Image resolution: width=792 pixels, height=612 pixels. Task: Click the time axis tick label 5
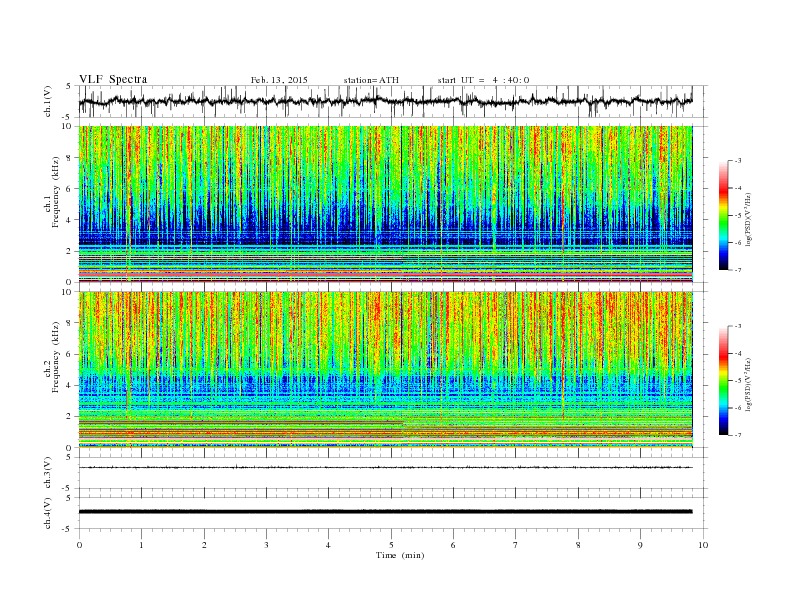tap(391, 545)
